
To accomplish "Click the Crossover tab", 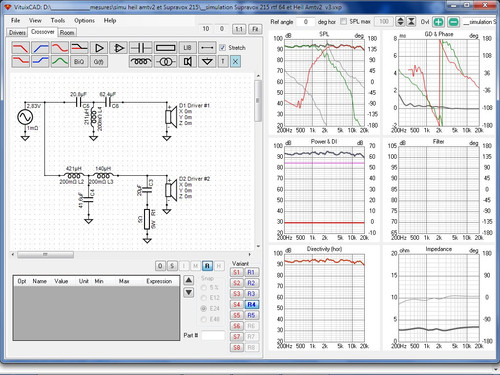I will click(x=42, y=32).
